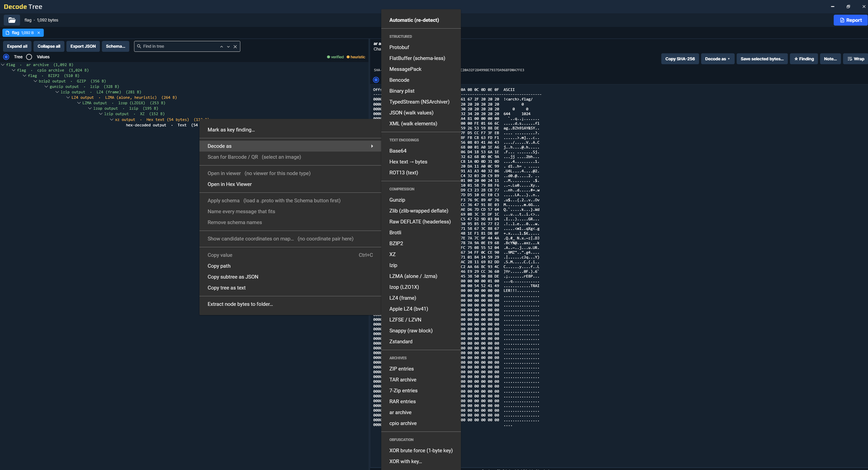Open the Decode as dropdown in hex toolbar

tap(717, 59)
